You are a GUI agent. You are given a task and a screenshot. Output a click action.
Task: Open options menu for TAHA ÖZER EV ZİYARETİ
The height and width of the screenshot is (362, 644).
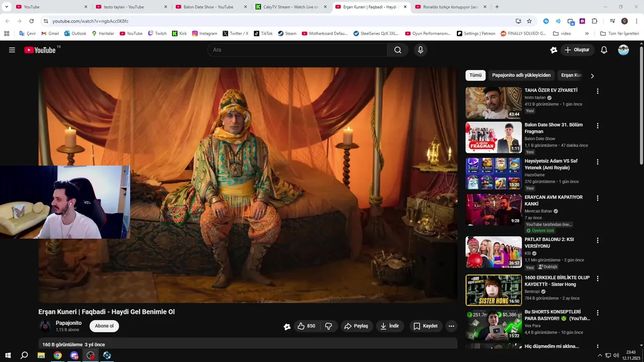[x=598, y=92]
